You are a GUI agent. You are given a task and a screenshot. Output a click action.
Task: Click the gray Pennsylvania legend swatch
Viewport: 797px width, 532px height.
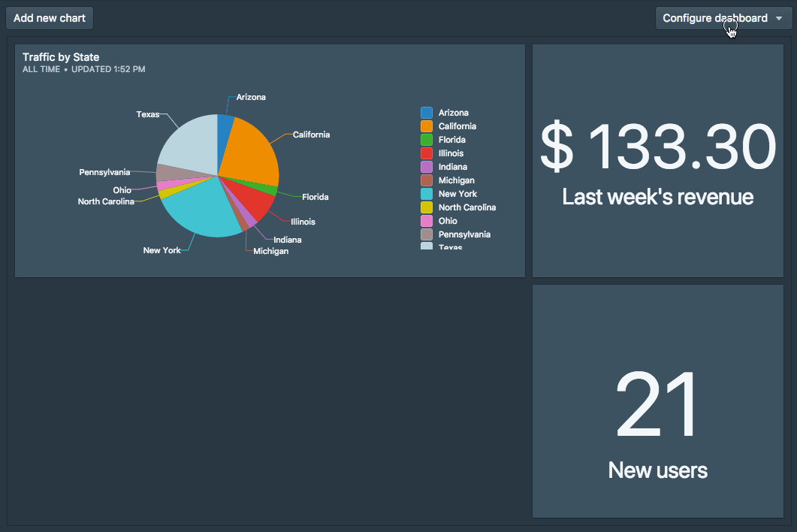[427, 234]
